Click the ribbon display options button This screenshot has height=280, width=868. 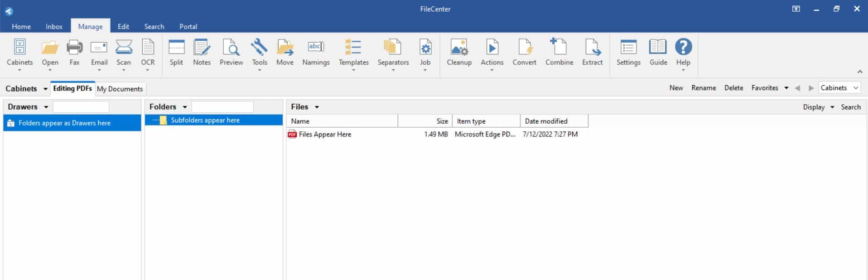click(796, 9)
